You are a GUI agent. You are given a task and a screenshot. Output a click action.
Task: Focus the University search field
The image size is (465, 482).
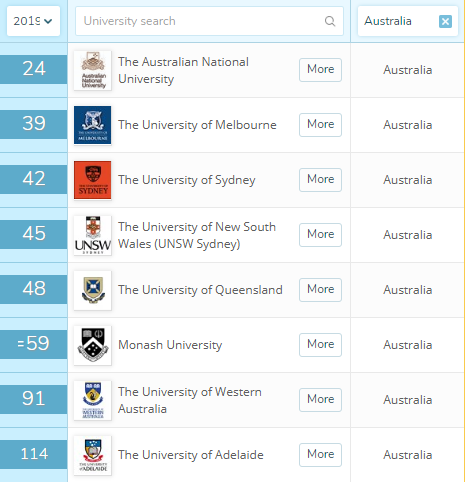tap(209, 21)
